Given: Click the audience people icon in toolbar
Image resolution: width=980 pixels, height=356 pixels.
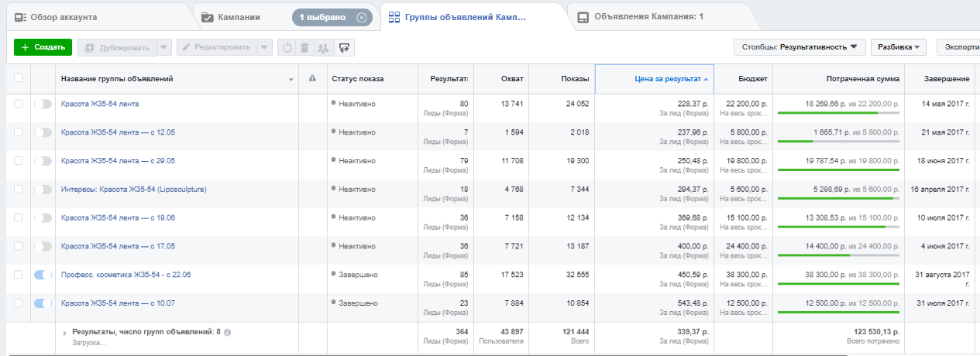Looking at the screenshot, I should [x=323, y=47].
